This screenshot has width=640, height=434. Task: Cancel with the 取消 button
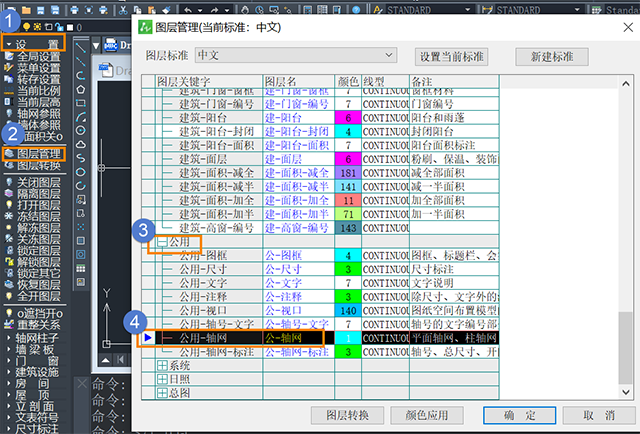pos(599,415)
